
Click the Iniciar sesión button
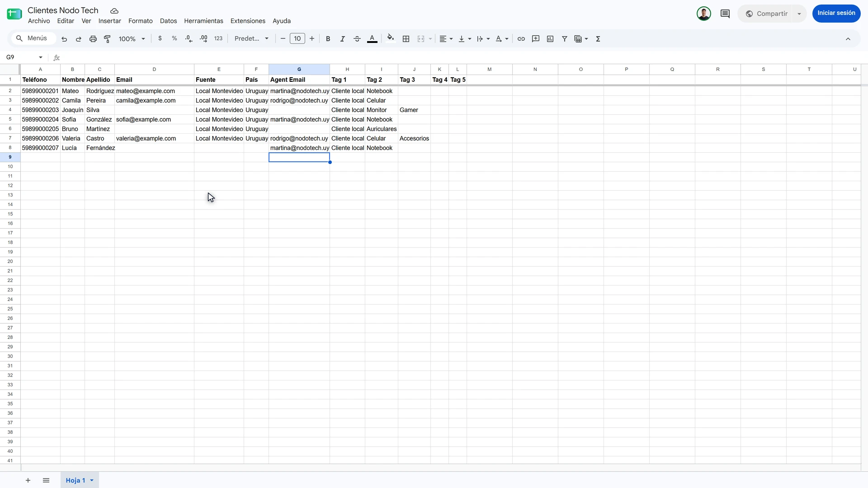pyautogui.click(x=836, y=13)
